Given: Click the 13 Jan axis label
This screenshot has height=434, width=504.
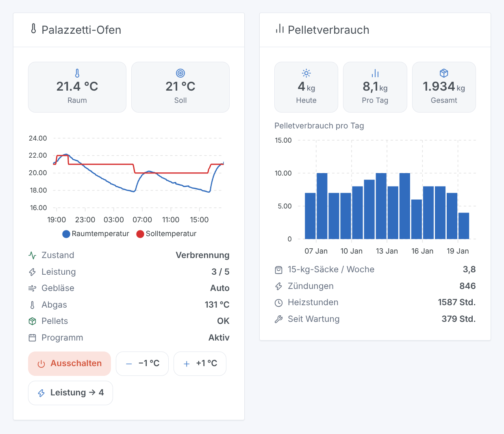Looking at the screenshot, I should click(x=387, y=251).
